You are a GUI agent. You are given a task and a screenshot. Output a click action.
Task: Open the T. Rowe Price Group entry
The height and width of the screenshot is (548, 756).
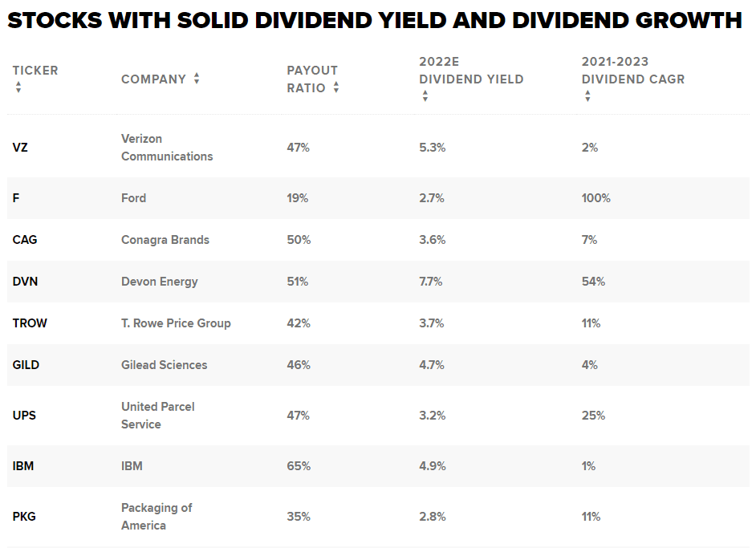coord(176,323)
